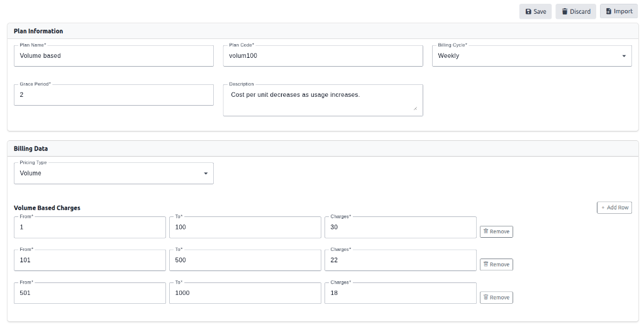This screenshot has width=644, height=334.
Task: Remove the 101 to 500 charge row
Action: coord(496,264)
